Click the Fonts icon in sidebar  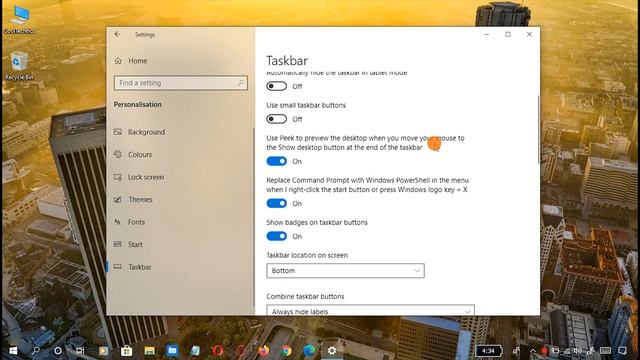[x=118, y=222]
